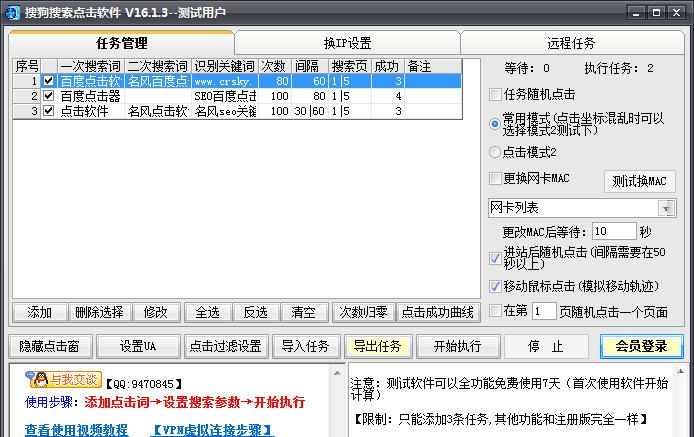Viewport: 694px width, 437px height.
Task: Open the VPN虚拟连接步骤 link
Action: click(x=212, y=429)
